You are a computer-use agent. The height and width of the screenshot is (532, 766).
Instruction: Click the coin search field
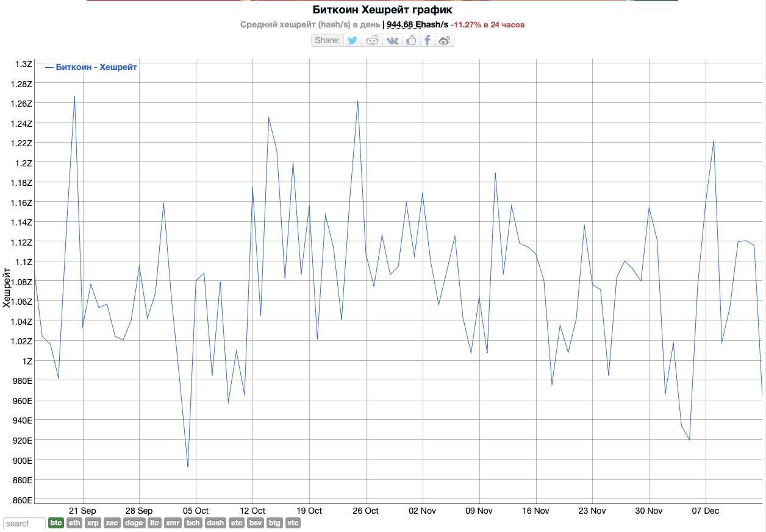pyautogui.click(x=24, y=523)
